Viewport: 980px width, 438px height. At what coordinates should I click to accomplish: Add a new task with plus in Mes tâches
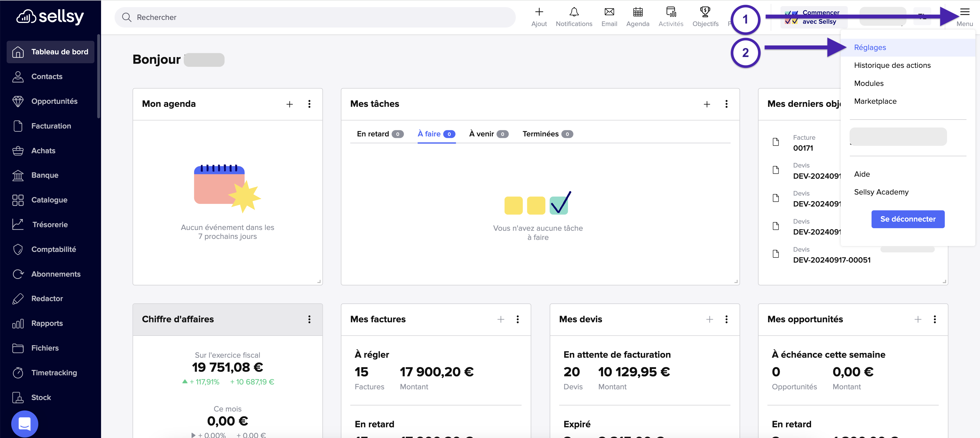point(706,104)
